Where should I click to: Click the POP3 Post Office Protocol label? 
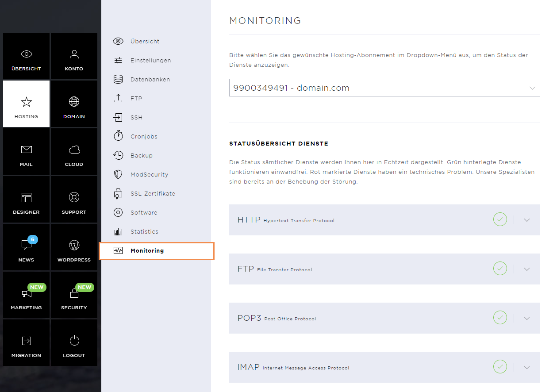tap(277, 318)
